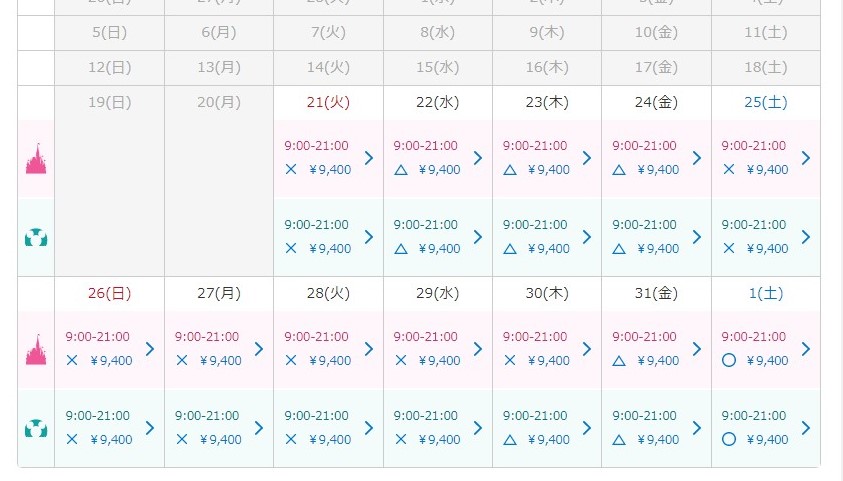Open the globe park chevron for 30(木)
The height and width of the screenshot is (481, 843).
tap(587, 428)
